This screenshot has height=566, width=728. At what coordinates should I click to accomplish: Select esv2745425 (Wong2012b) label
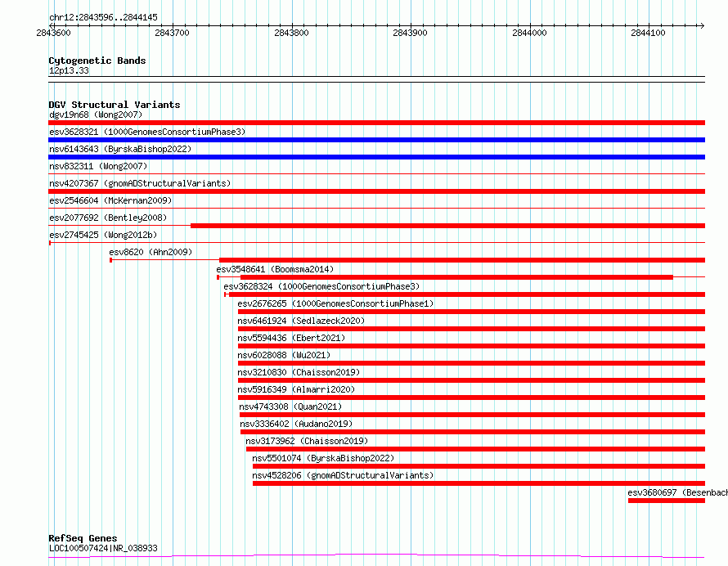[x=103, y=235]
